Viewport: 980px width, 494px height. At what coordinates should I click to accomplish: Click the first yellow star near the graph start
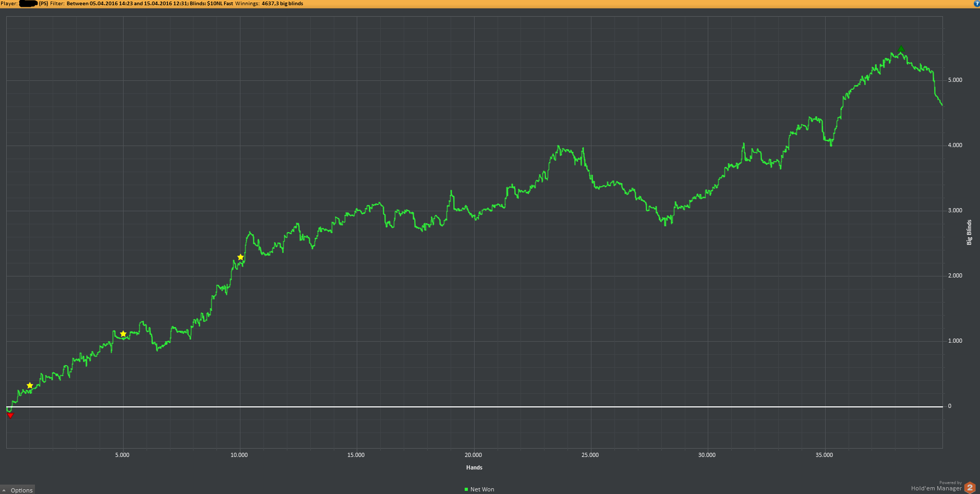30,385
